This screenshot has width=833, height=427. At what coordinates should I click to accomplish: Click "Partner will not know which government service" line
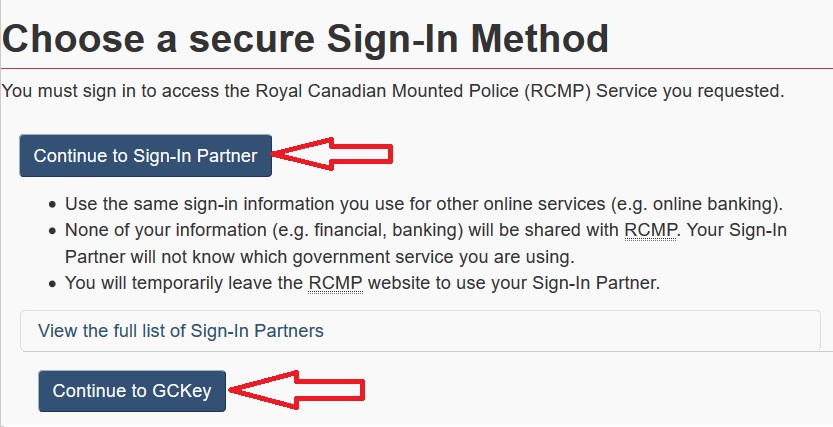coord(319,257)
